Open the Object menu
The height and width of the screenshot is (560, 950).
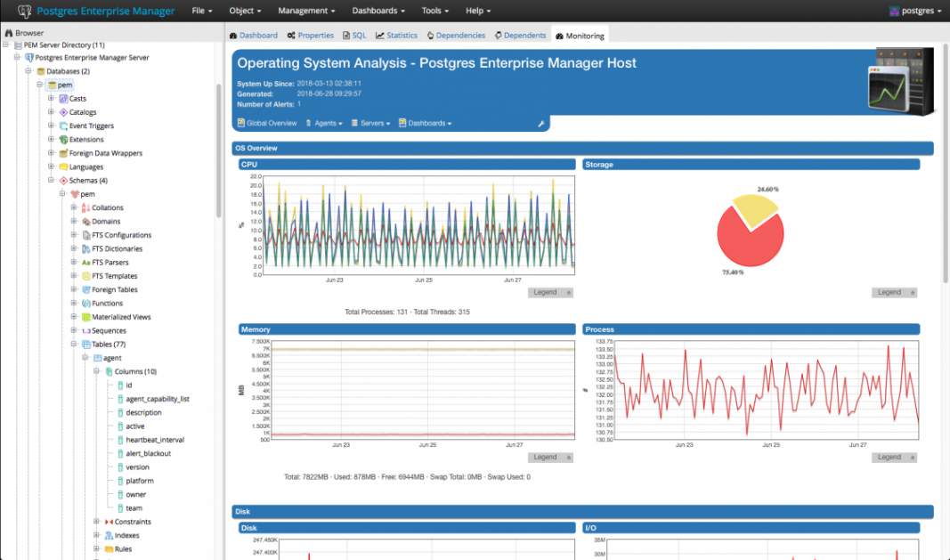tap(245, 11)
